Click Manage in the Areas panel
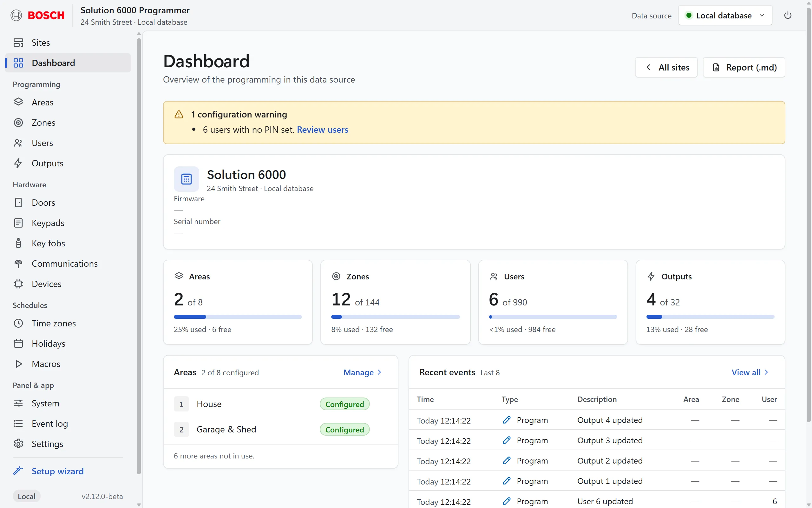The width and height of the screenshot is (812, 508). 362,372
